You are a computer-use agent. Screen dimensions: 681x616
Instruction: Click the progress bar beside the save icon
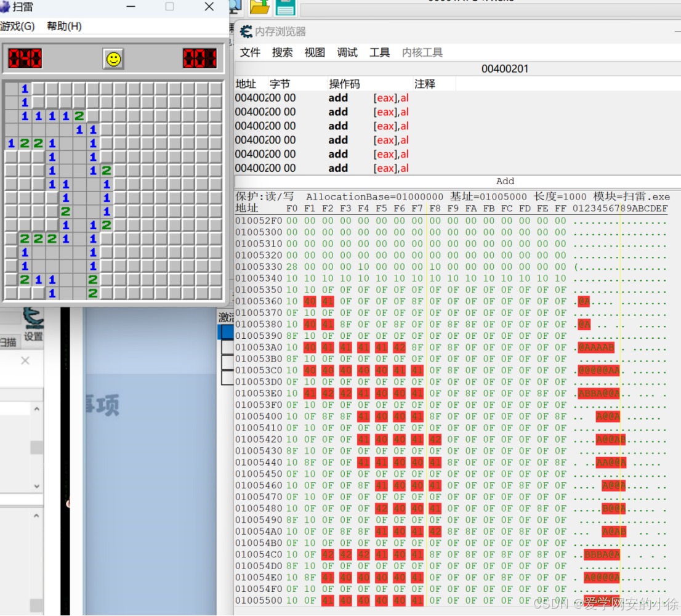(x=490, y=10)
